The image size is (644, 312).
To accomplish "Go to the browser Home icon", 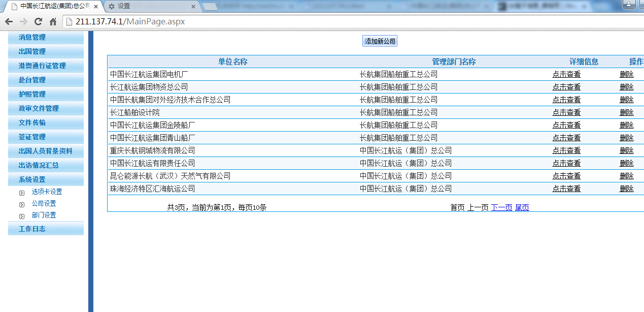I will click(x=53, y=22).
